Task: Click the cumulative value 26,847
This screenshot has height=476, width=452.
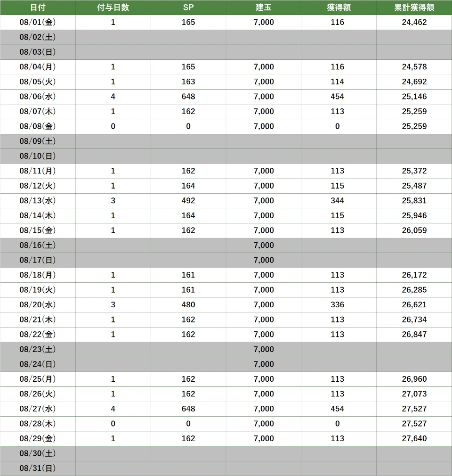Action: [x=414, y=334]
